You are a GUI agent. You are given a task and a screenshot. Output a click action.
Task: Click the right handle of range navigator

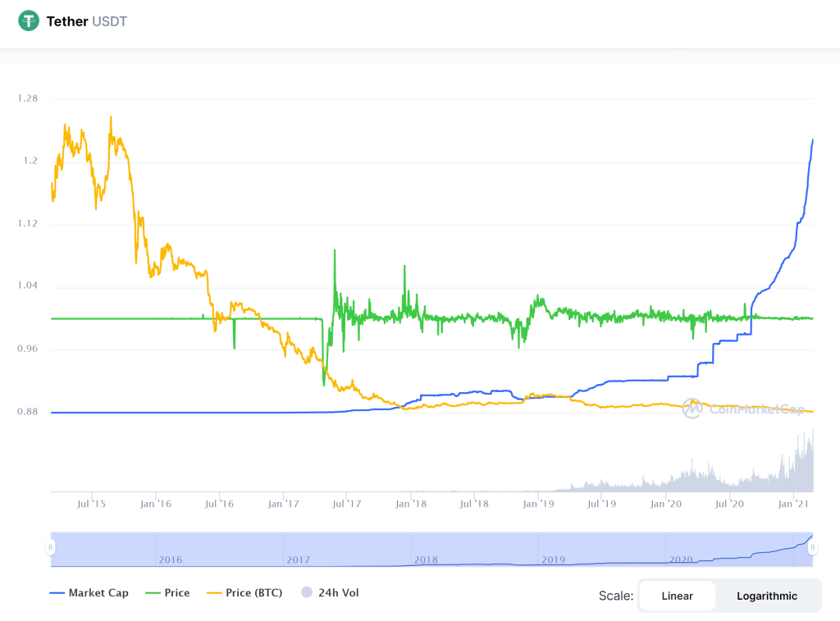tap(812, 547)
